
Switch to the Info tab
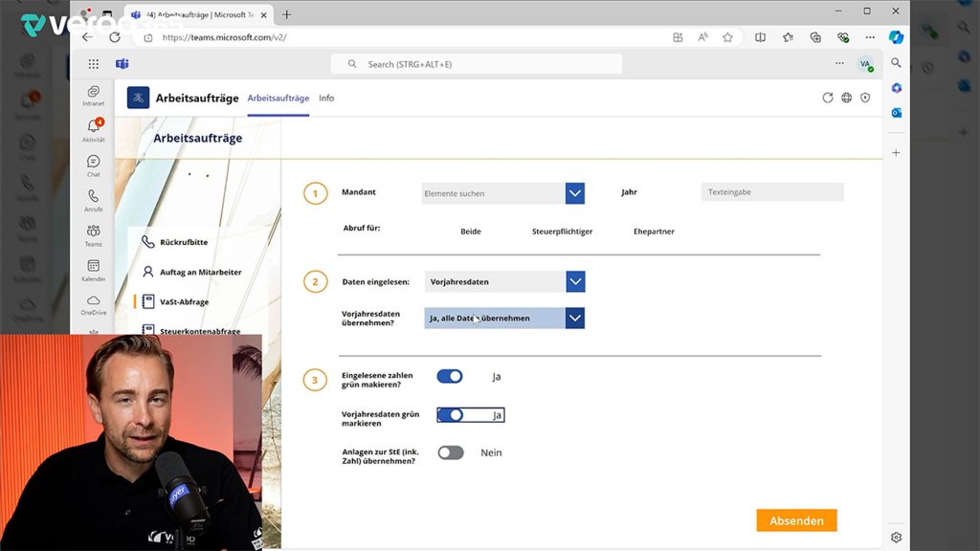pyautogui.click(x=326, y=98)
